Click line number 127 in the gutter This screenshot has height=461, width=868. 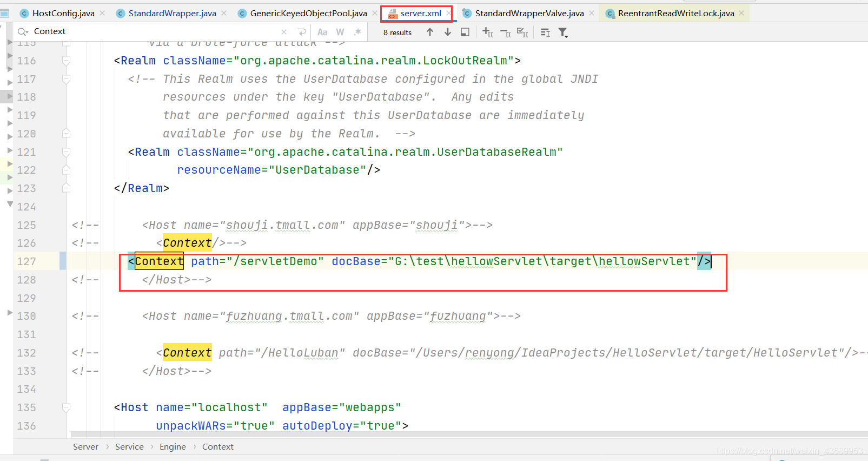[26, 261]
